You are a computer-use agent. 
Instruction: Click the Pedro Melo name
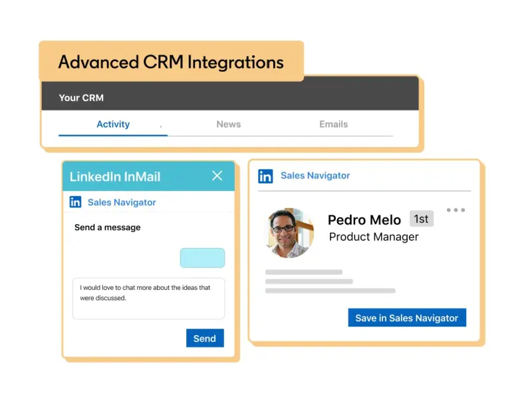point(364,219)
